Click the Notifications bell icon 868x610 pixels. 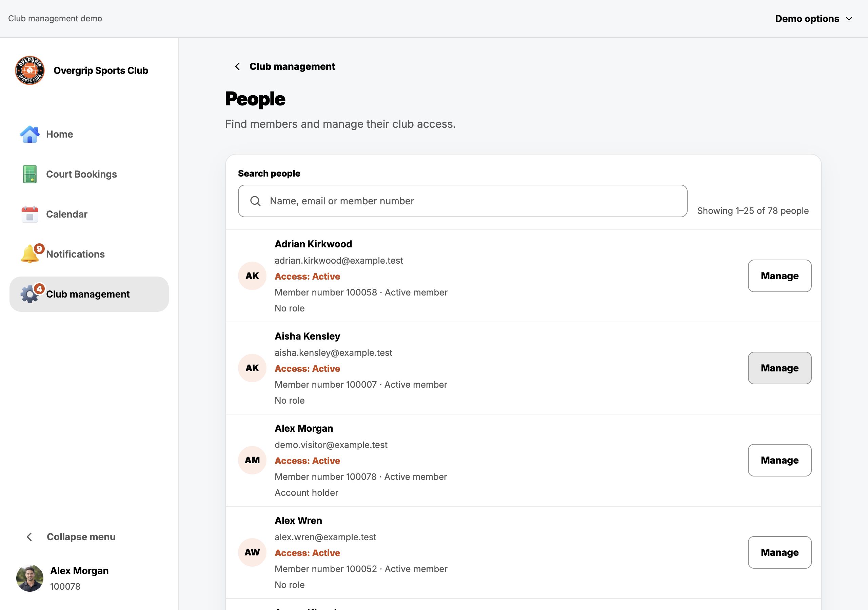pos(29,254)
